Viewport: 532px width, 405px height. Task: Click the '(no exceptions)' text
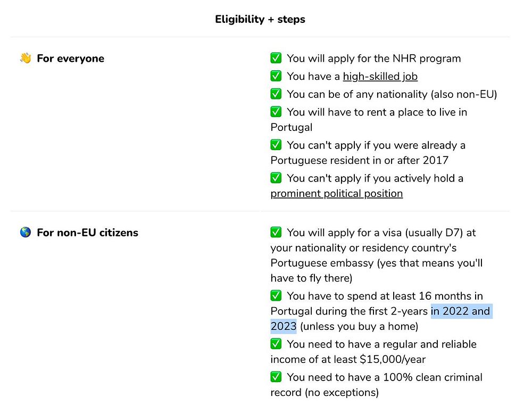point(340,393)
